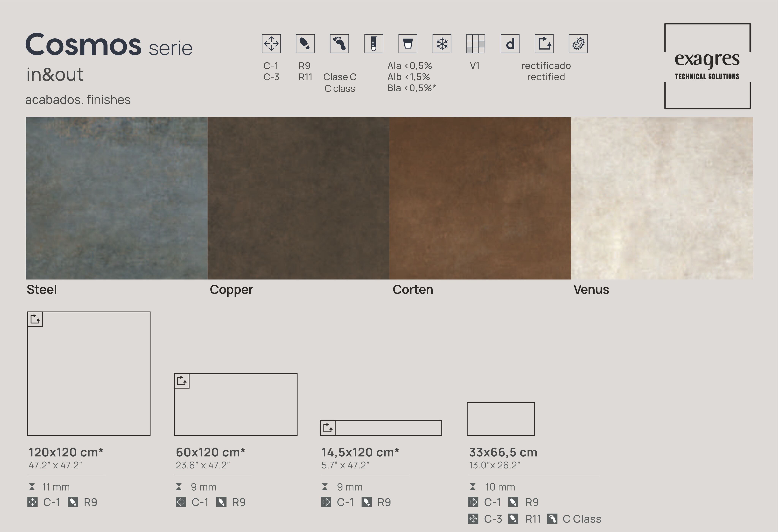
Task: Click the 'd' technical icon
Action: [x=510, y=43]
